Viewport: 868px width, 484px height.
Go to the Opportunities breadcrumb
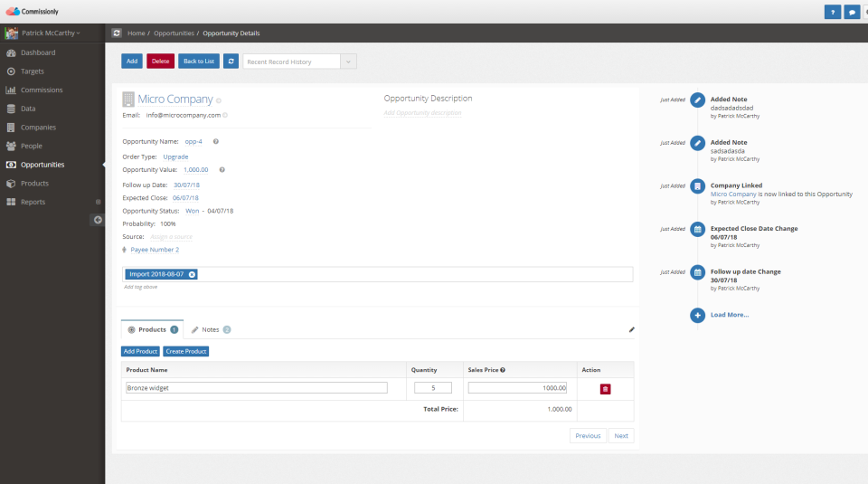pyautogui.click(x=174, y=33)
